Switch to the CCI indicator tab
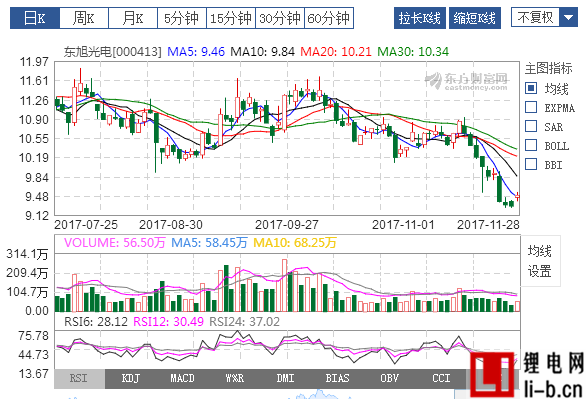This screenshot has width=586, height=399. (x=441, y=378)
